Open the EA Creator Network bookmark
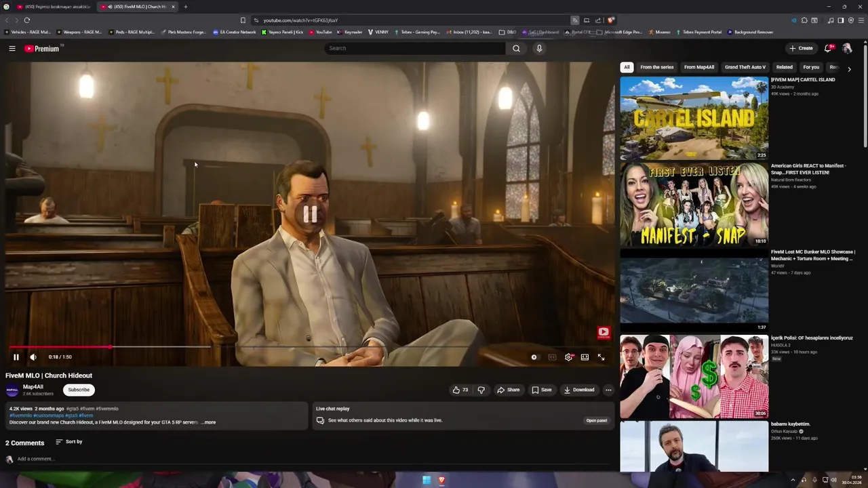This screenshot has width=868, height=488. [235, 32]
